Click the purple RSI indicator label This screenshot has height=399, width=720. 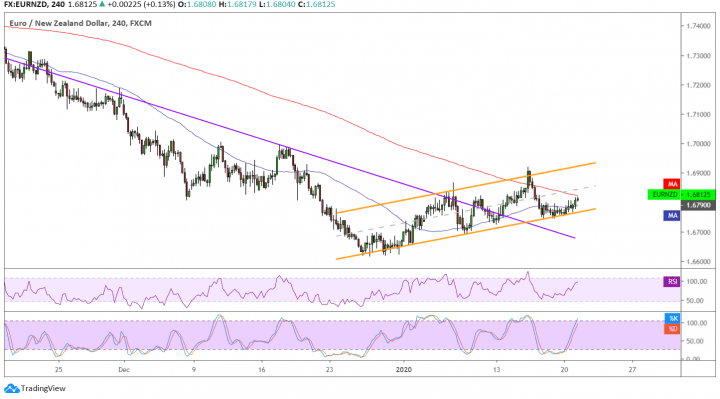[672, 281]
